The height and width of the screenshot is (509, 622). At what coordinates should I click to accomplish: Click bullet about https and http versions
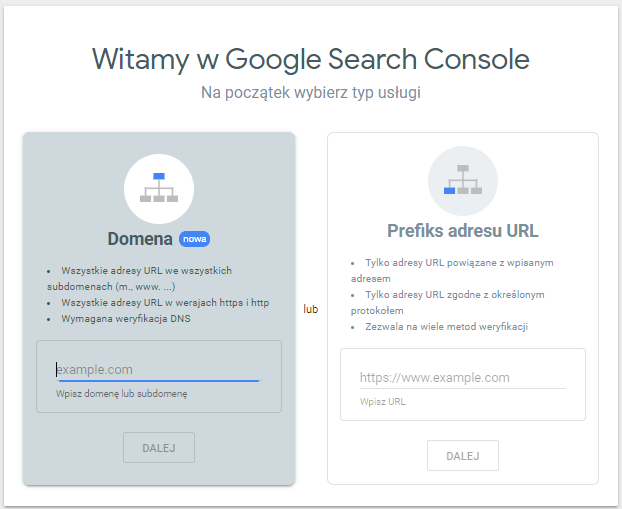click(x=164, y=302)
